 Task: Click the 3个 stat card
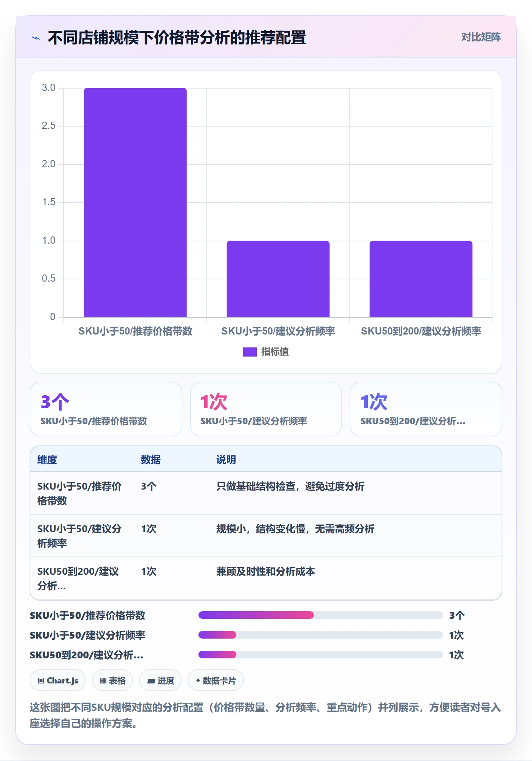106,409
